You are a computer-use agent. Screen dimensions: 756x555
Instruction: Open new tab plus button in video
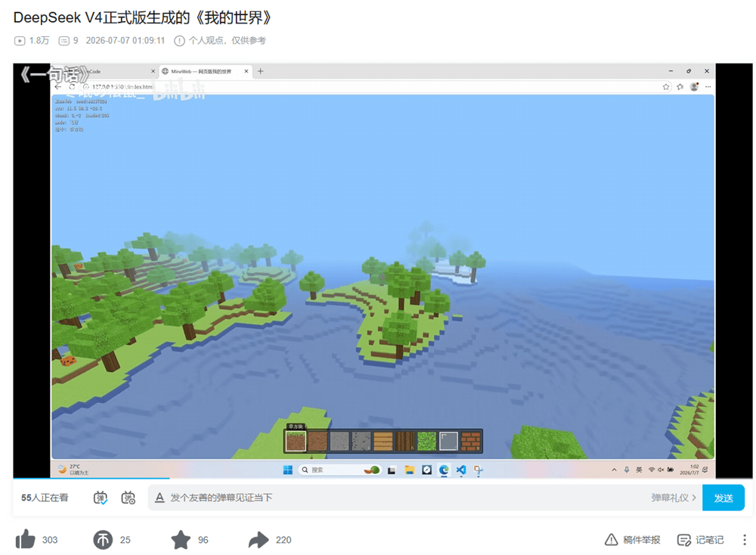(x=260, y=71)
